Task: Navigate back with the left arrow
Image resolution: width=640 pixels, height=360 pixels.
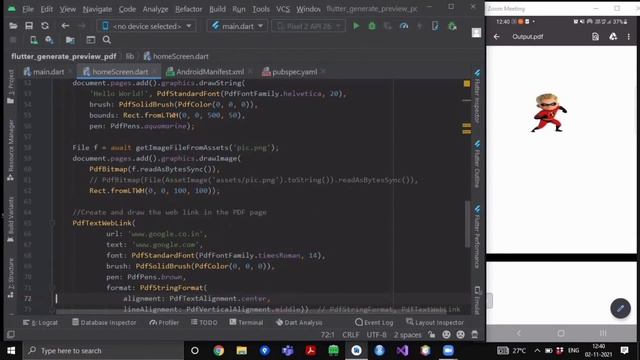Action: pos(65,26)
